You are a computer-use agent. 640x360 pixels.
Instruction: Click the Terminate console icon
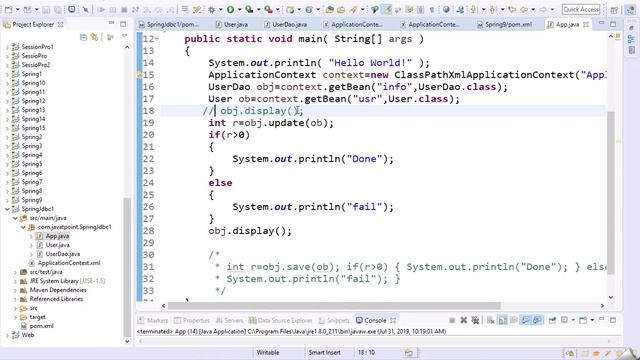[x=452, y=320]
